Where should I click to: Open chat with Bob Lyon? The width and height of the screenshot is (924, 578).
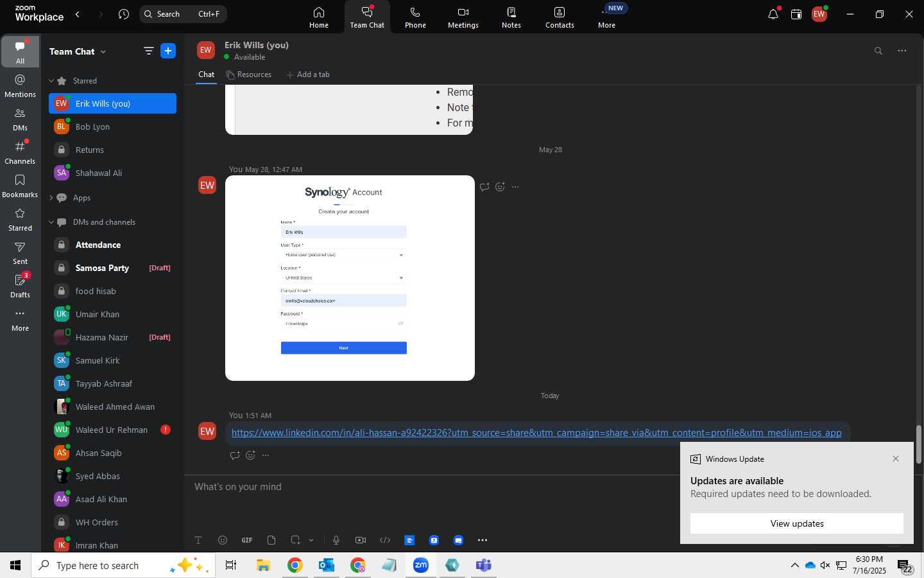pos(112,127)
